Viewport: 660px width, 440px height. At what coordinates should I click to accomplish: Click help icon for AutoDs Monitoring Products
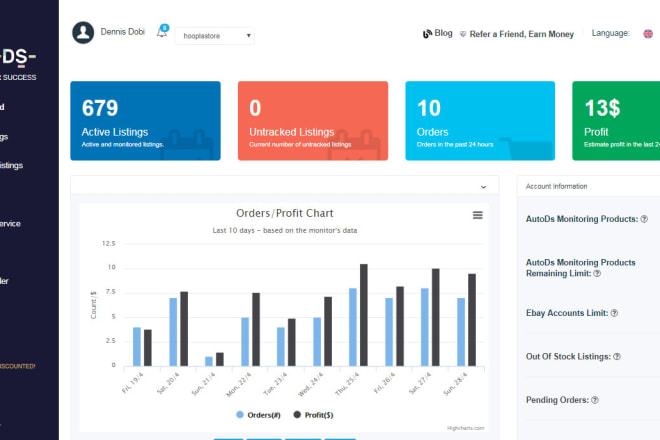(x=644, y=219)
